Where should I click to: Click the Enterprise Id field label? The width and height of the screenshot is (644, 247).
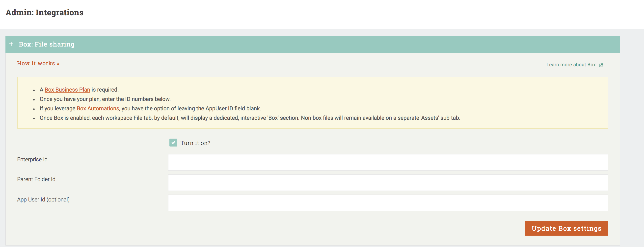point(32,159)
